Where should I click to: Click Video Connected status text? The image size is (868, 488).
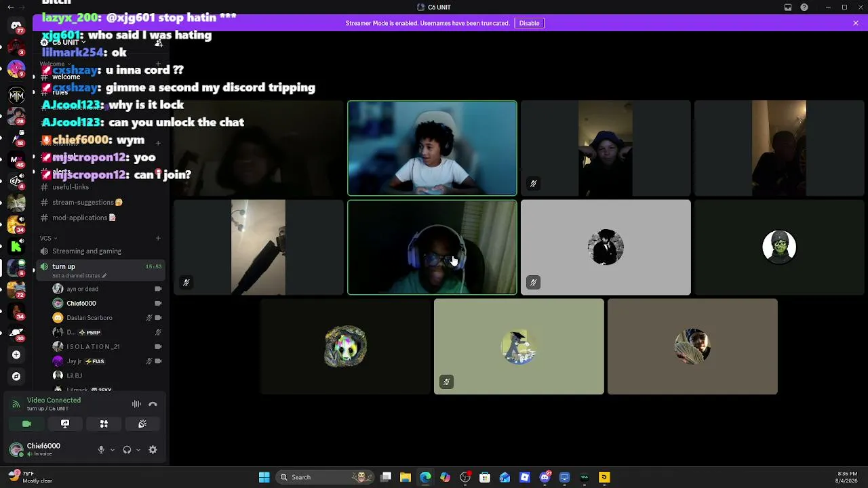(x=54, y=400)
